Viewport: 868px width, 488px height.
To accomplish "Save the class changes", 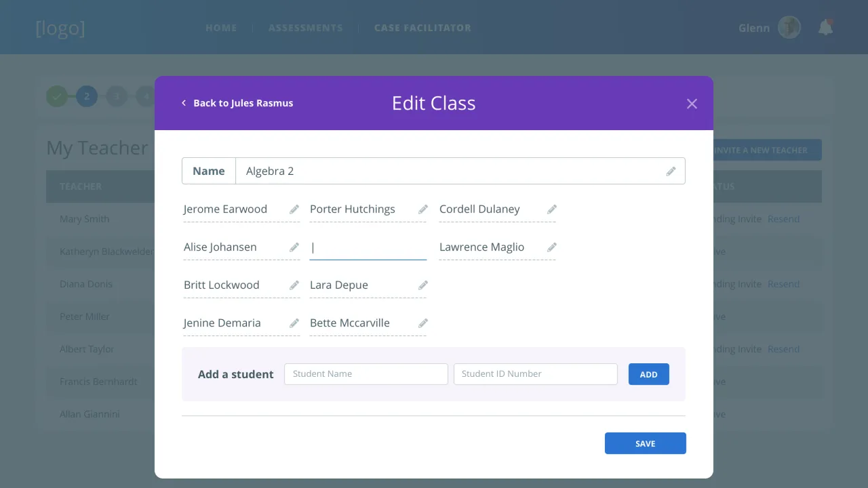I will (x=646, y=443).
